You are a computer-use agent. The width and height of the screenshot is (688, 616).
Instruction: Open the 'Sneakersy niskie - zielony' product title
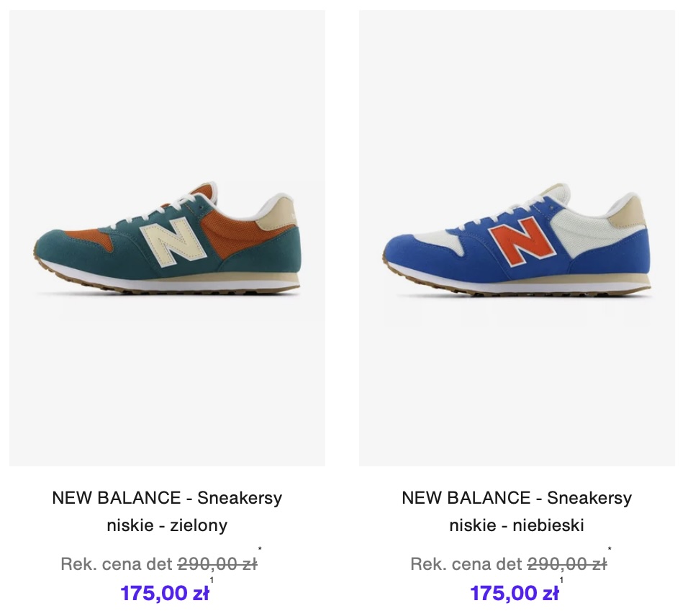click(167, 511)
